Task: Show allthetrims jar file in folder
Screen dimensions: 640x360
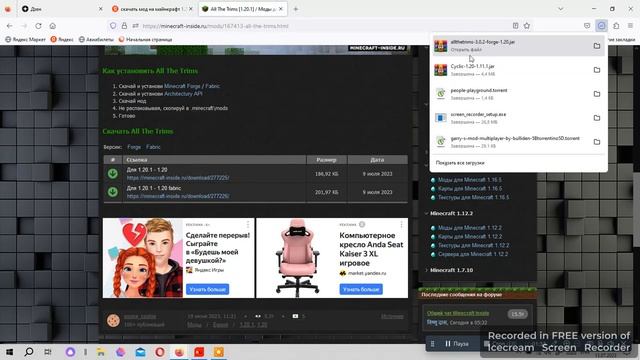Action: 597,46
